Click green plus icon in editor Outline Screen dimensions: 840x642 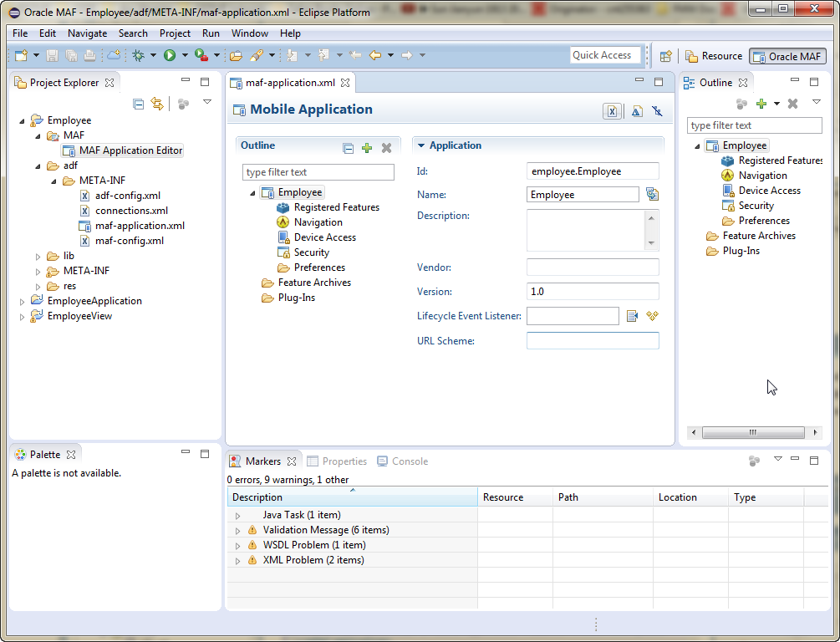pos(367,148)
